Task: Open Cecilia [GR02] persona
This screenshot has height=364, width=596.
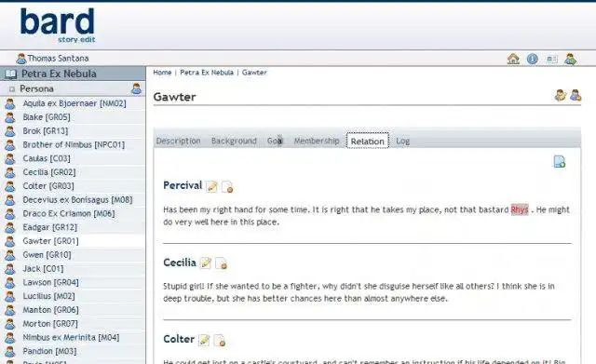Action: tap(49, 172)
